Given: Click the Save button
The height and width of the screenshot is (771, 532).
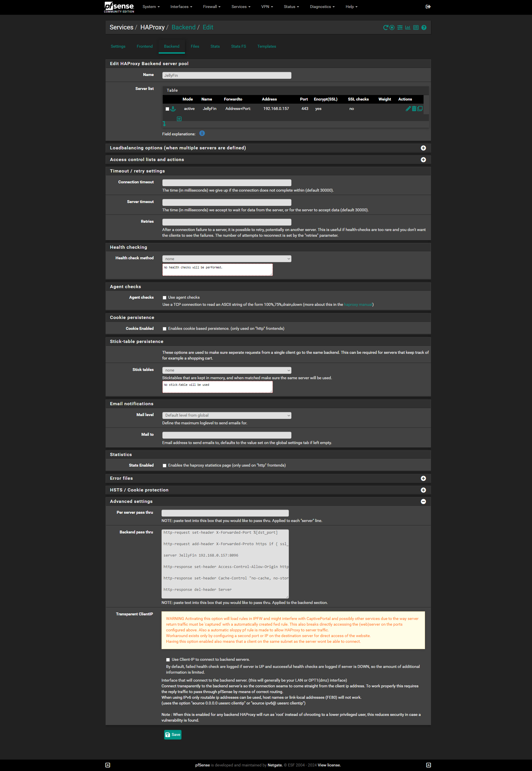Looking at the screenshot, I should 173,735.
